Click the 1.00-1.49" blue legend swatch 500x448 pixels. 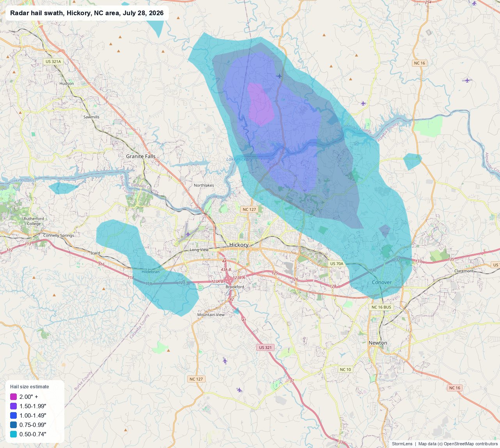[14, 416]
